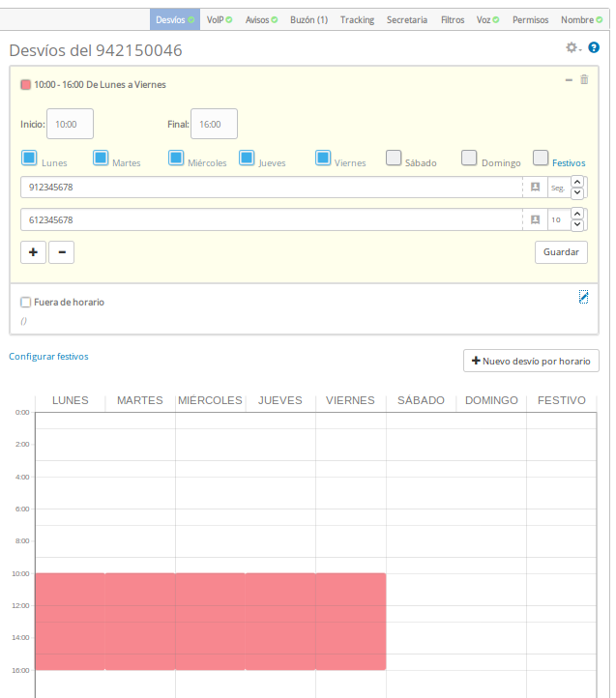Remove a number row with the minus button

click(61, 252)
